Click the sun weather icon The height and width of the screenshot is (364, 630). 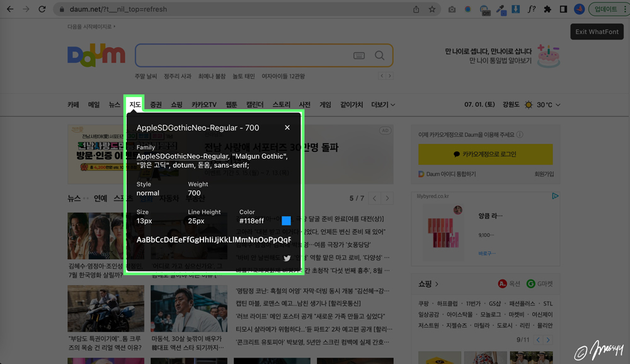(x=529, y=105)
